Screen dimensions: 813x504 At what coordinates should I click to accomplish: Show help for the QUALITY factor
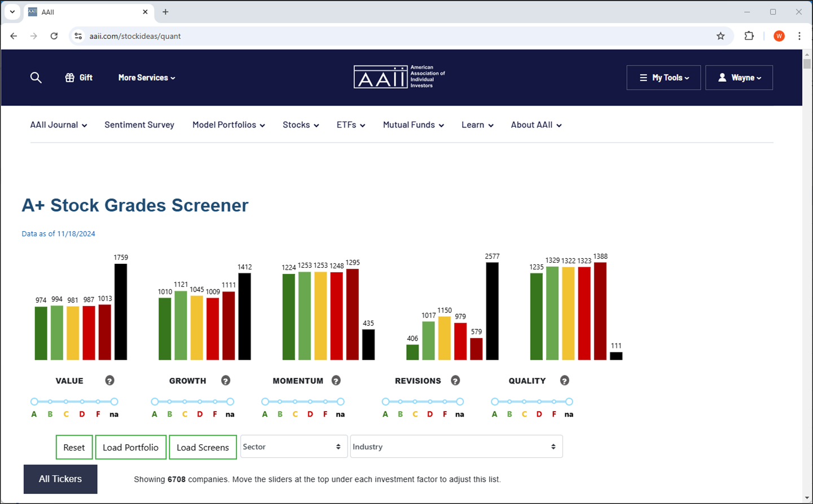(565, 381)
